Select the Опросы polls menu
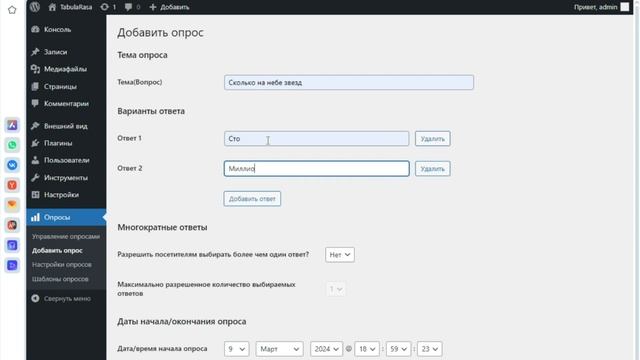 (66, 217)
